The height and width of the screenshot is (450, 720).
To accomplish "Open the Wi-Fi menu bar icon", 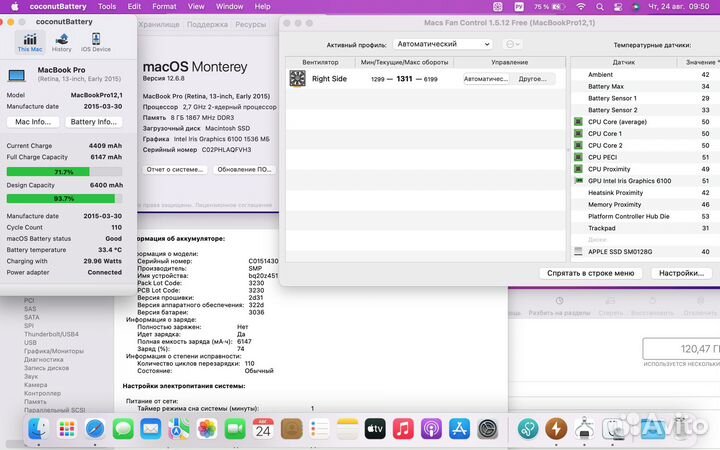I will (581, 6).
